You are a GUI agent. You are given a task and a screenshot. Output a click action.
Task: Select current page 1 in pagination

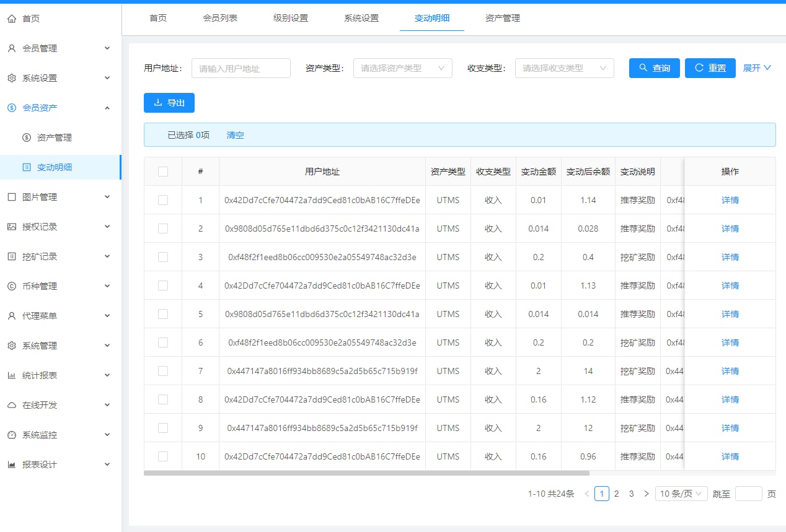point(601,494)
